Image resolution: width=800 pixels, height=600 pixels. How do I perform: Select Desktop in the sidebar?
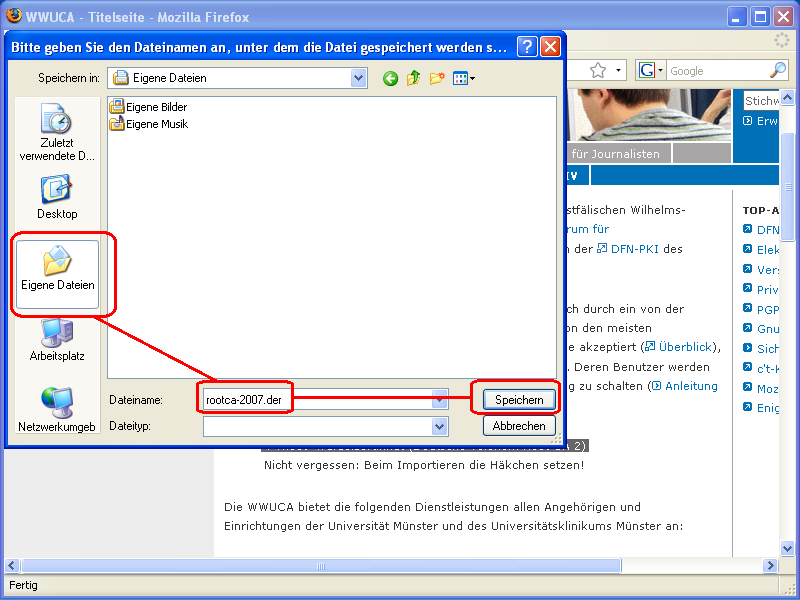tap(57, 197)
